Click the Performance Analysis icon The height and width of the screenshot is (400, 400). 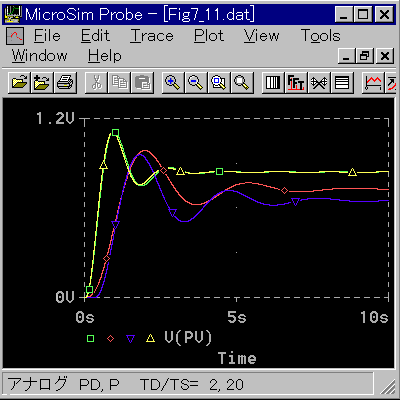(319, 82)
